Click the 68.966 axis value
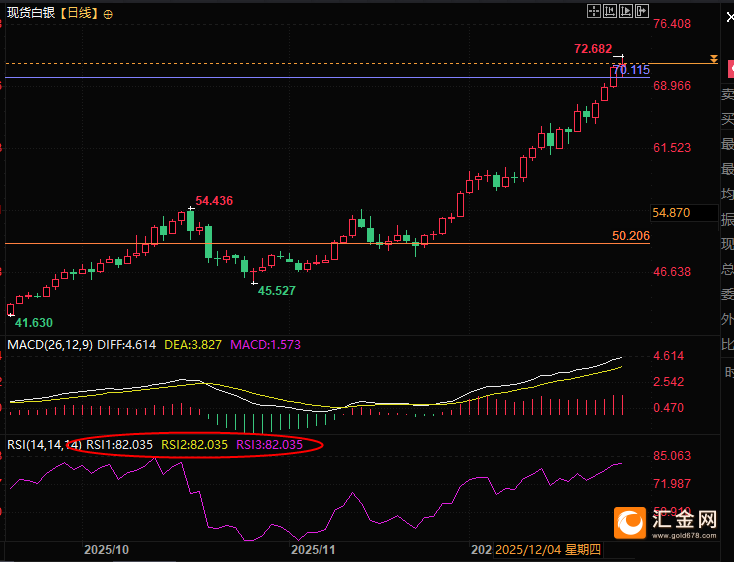 [672, 86]
